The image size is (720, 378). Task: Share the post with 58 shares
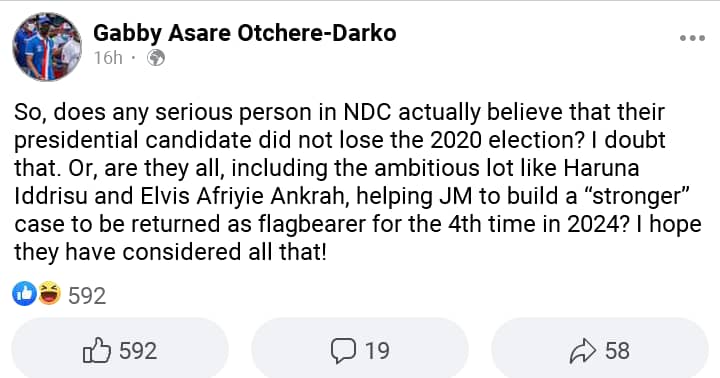click(x=600, y=350)
